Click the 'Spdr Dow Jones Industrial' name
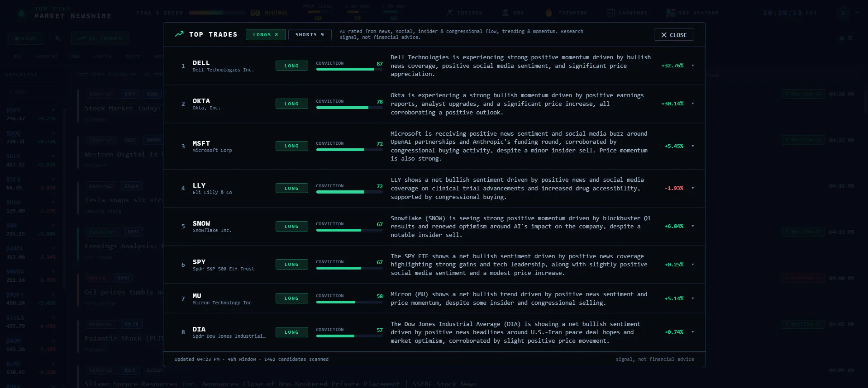868x388 pixels. click(x=229, y=336)
